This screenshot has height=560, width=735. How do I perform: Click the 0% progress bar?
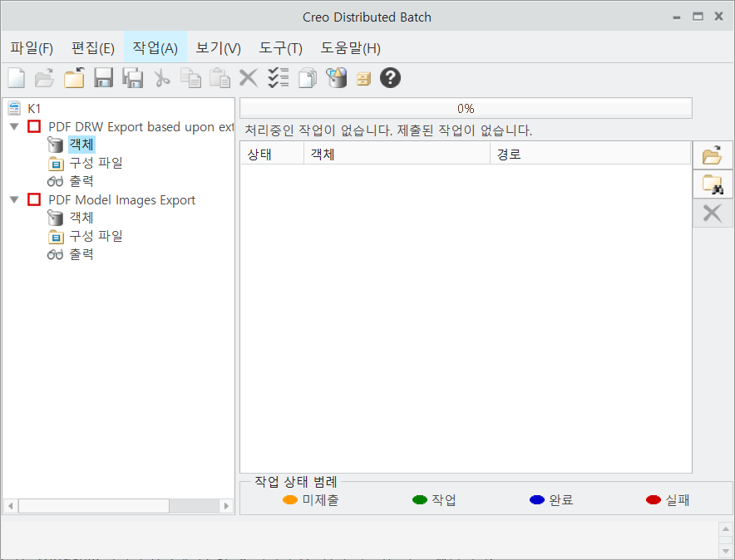point(466,108)
